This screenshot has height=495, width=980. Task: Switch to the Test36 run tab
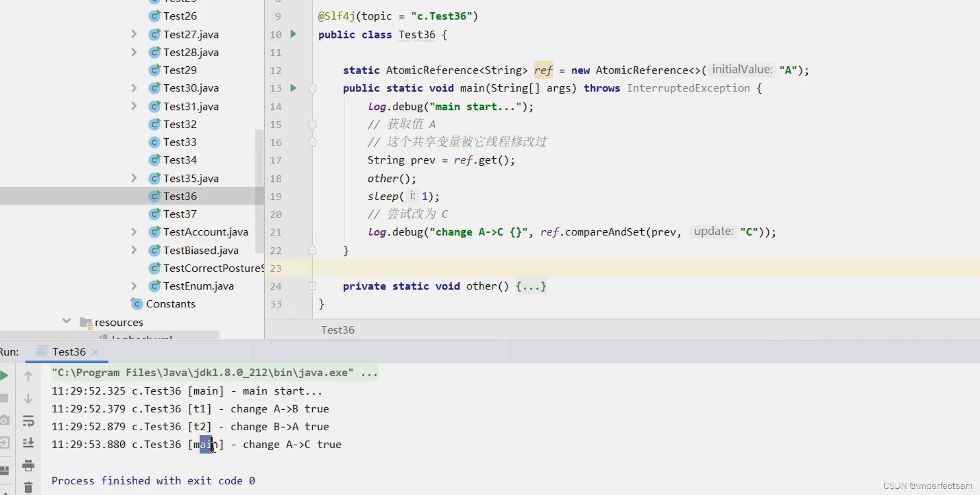point(69,352)
